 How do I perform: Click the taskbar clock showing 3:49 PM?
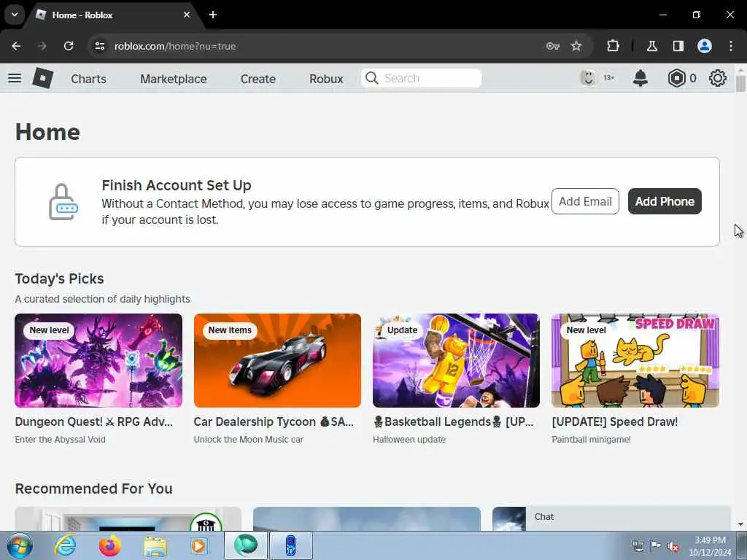710,546
